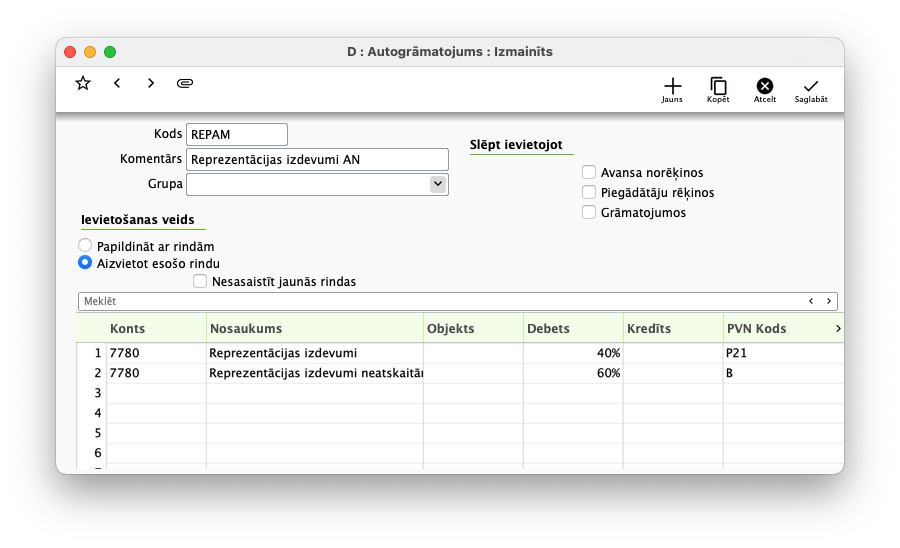900x548 pixels.
Task: Click the PVN Kods column header
Action: tap(775, 328)
